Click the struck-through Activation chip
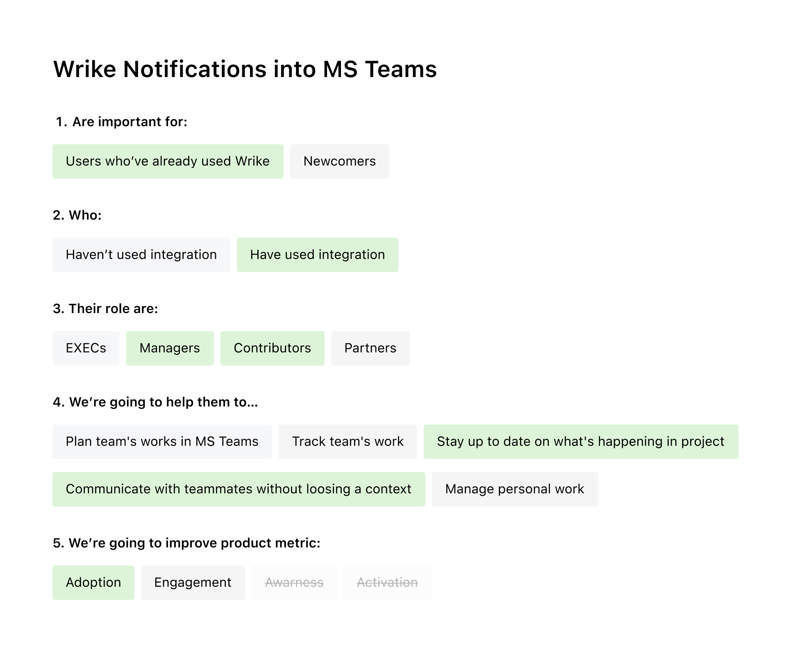 [x=387, y=583]
